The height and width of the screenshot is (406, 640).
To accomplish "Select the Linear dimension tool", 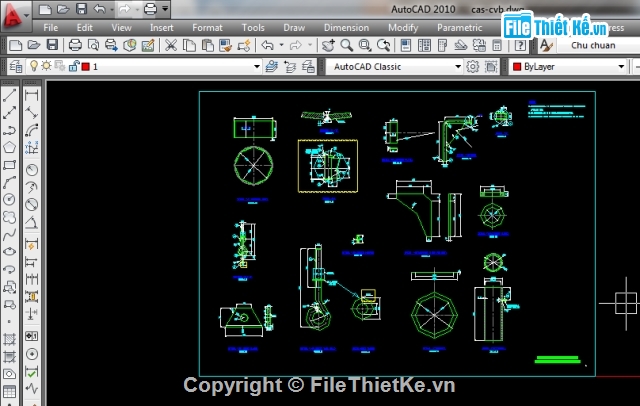I will pyautogui.click(x=31, y=95).
